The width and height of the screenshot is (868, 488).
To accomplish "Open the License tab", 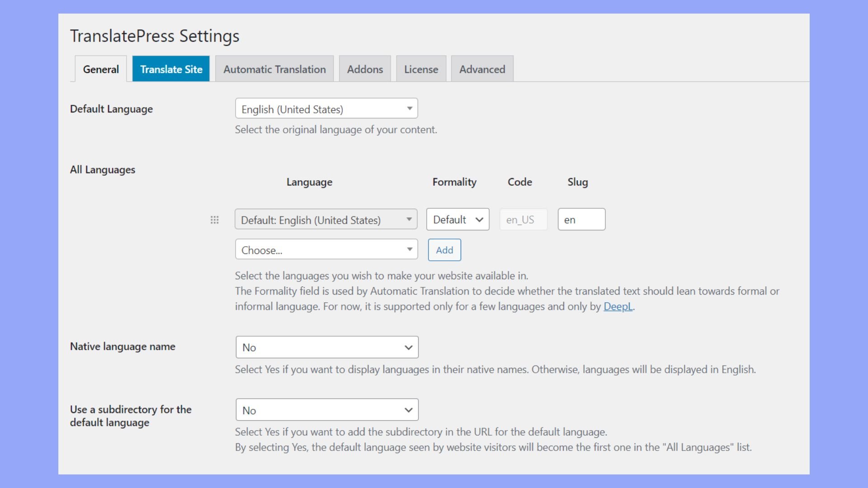I will tap(421, 69).
